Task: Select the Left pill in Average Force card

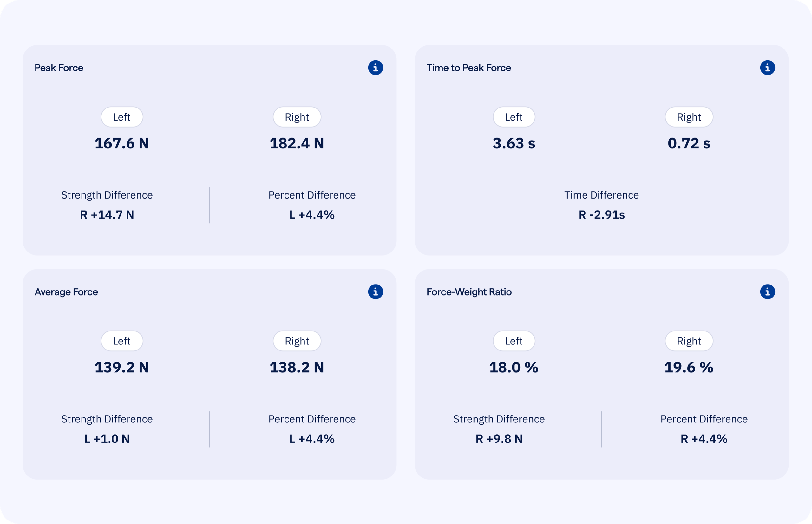Action: pyautogui.click(x=122, y=341)
